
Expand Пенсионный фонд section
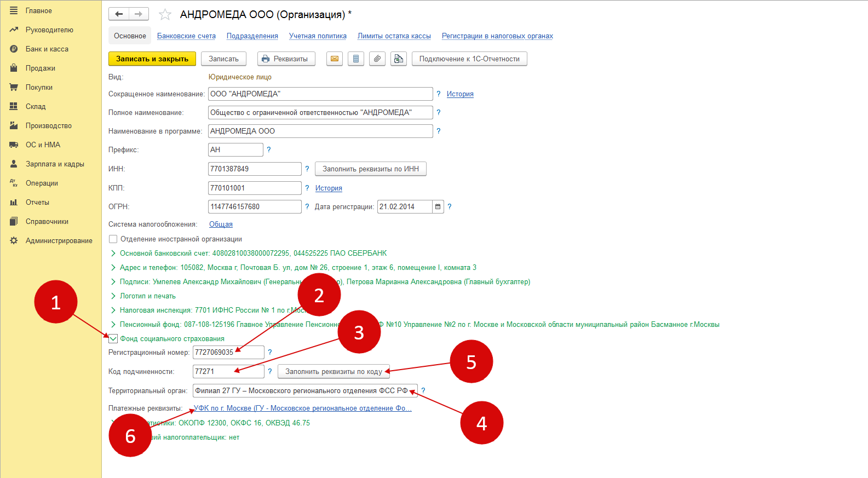pyautogui.click(x=113, y=325)
